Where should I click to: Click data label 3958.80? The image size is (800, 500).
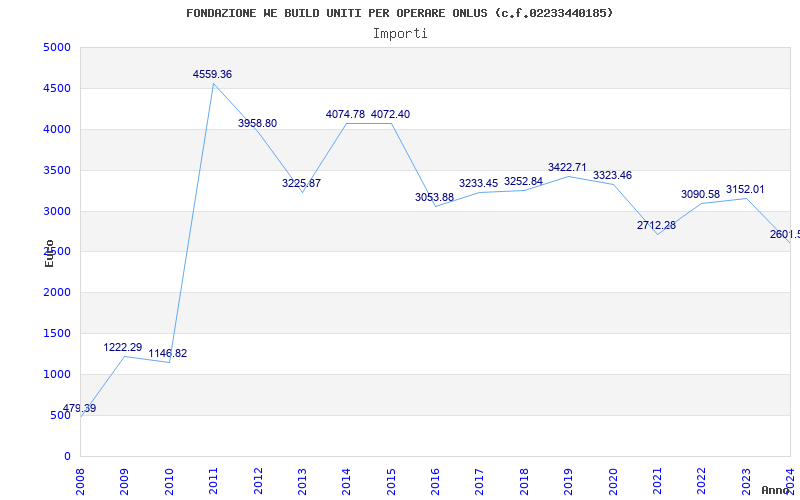click(258, 123)
